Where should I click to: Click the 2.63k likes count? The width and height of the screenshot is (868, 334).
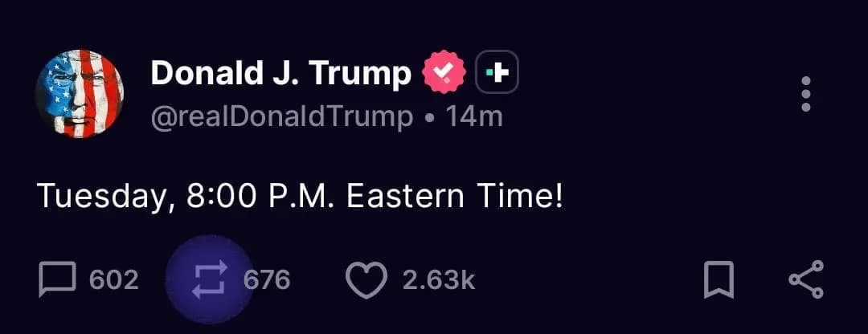[x=439, y=279]
